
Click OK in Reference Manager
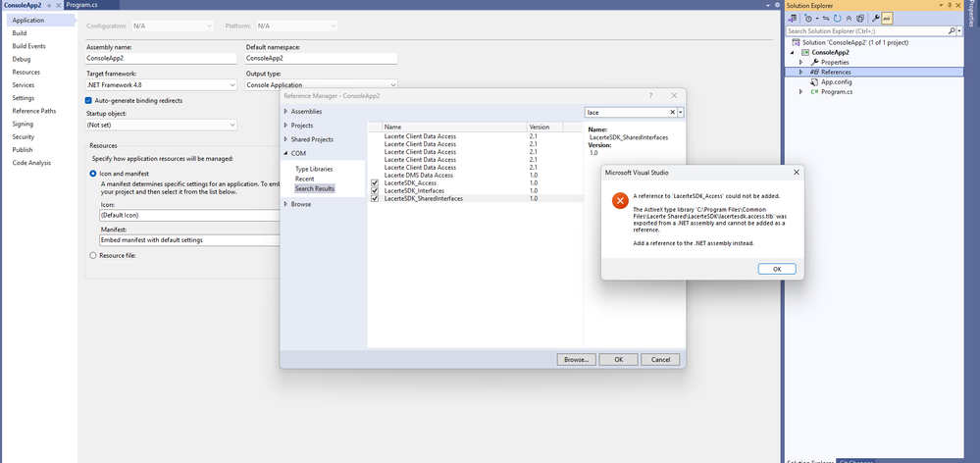click(618, 359)
